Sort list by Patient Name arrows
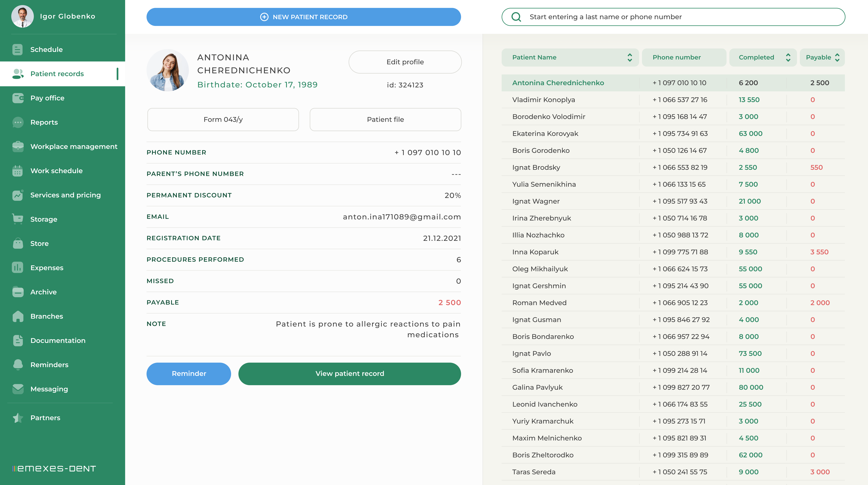The height and width of the screenshot is (485, 868). point(629,57)
